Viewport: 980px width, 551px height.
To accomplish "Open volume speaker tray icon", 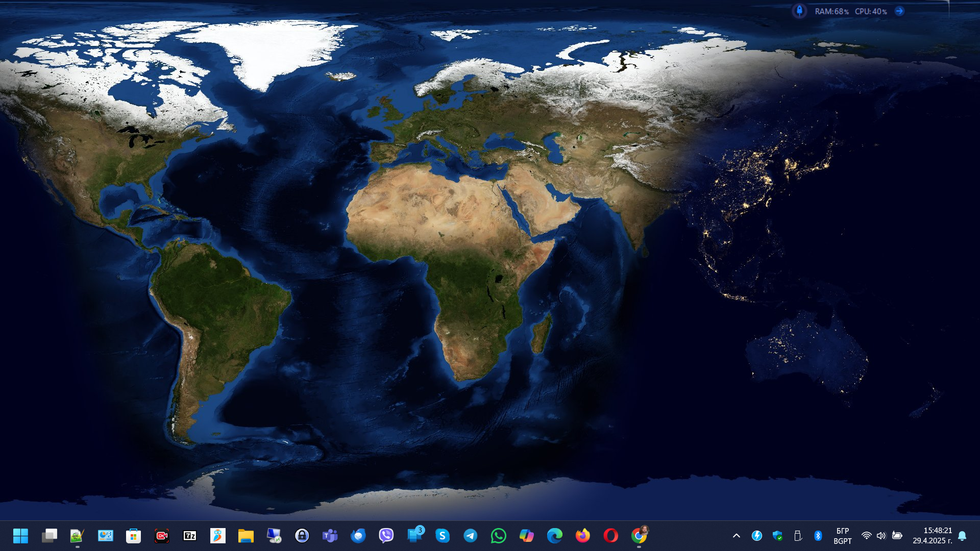I will [881, 536].
